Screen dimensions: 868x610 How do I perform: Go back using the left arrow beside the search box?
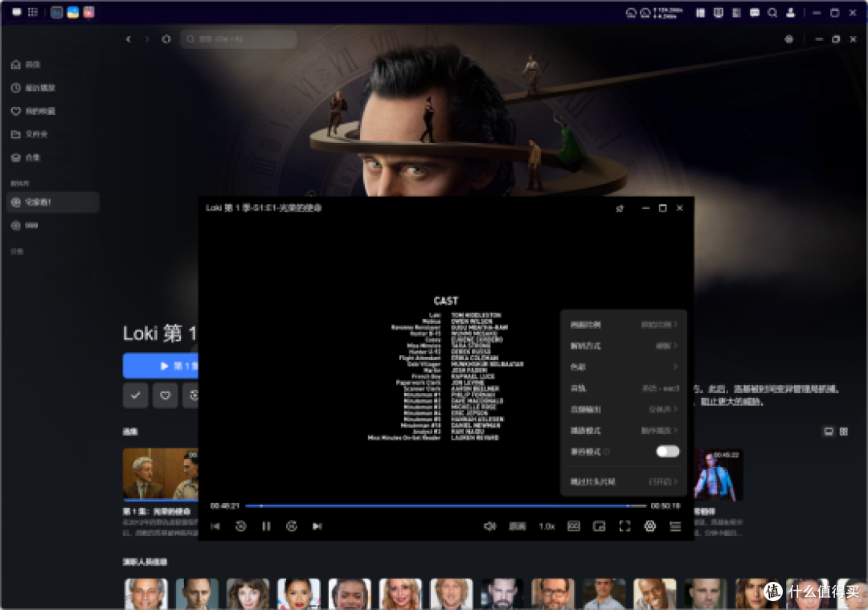[129, 39]
